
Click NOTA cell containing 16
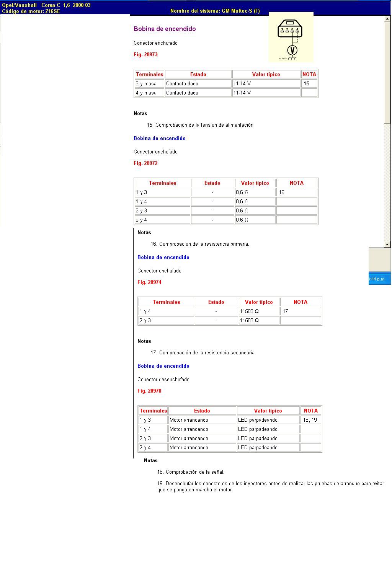tap(296, 192)
